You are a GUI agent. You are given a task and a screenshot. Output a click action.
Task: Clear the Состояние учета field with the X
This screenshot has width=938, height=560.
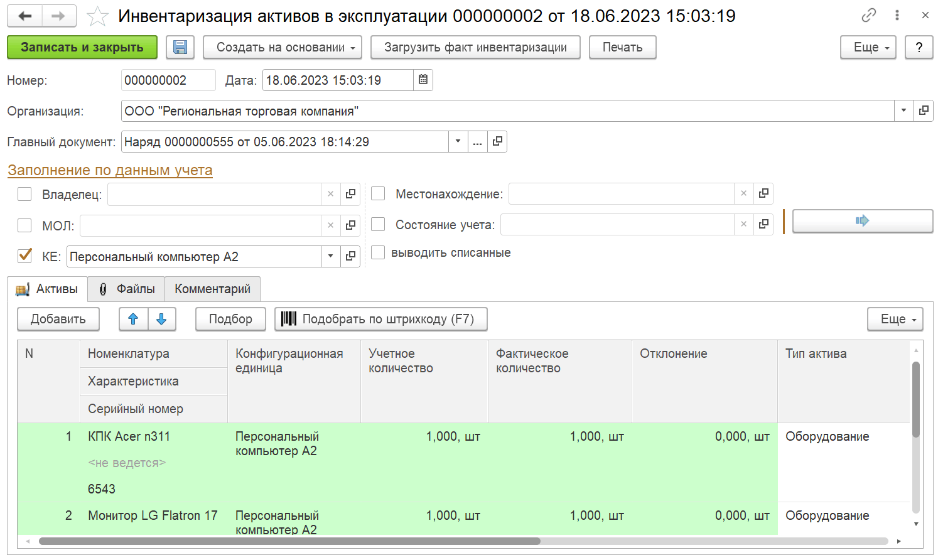(x=743, y=224)
